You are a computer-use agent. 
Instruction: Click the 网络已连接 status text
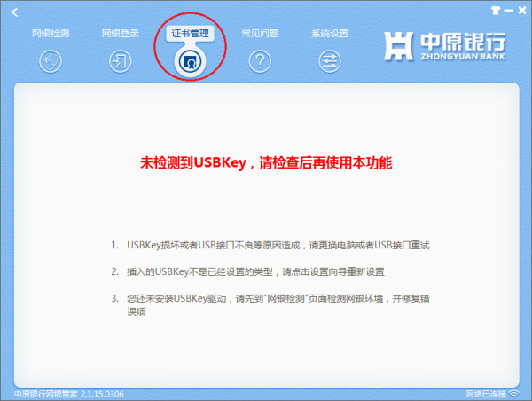(486, 394)
